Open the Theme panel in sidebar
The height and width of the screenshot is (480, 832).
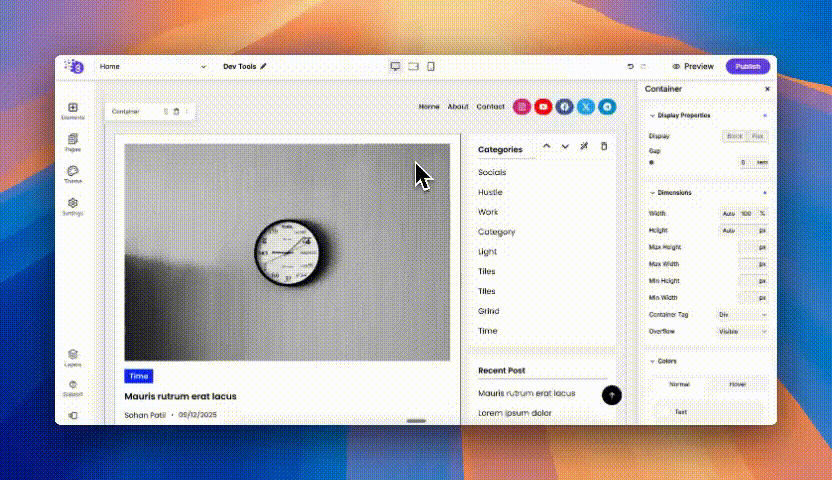pyautogui.click(x=73, y=174)
